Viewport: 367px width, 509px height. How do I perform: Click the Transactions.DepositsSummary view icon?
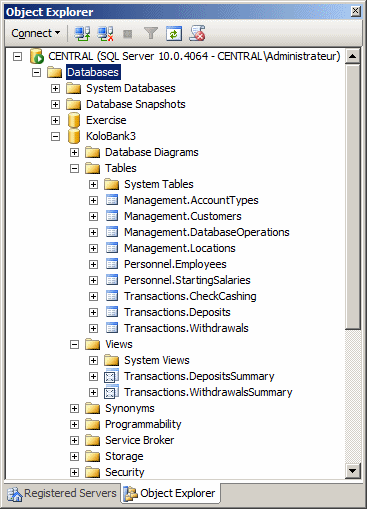pyautogui.click(x=111, y=376)
